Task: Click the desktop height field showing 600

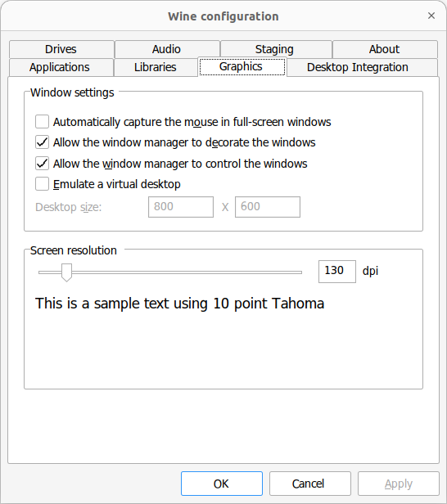Action: click(x=268, y=207)
